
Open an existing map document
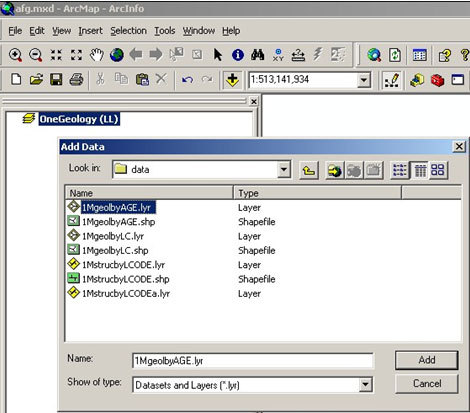36,80
